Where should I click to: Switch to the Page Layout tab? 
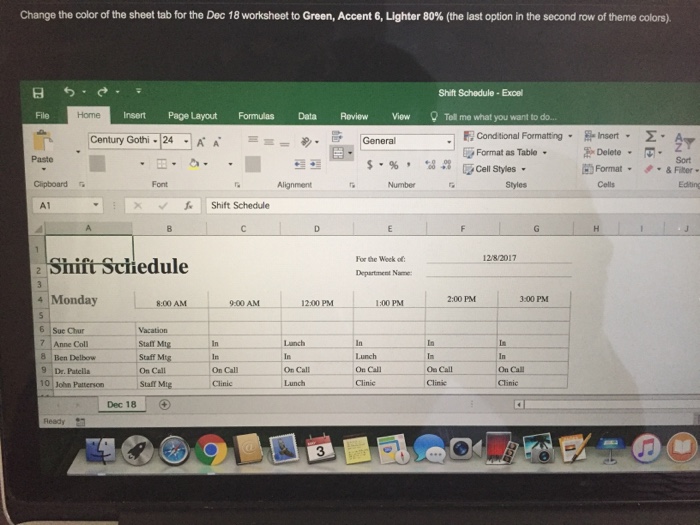[192, 116]
